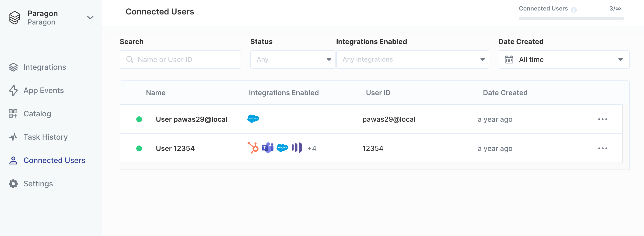The image size is (644, 236).
Task: Click the Salesforce icon for User 12354
Action: [x=282, y=148]
